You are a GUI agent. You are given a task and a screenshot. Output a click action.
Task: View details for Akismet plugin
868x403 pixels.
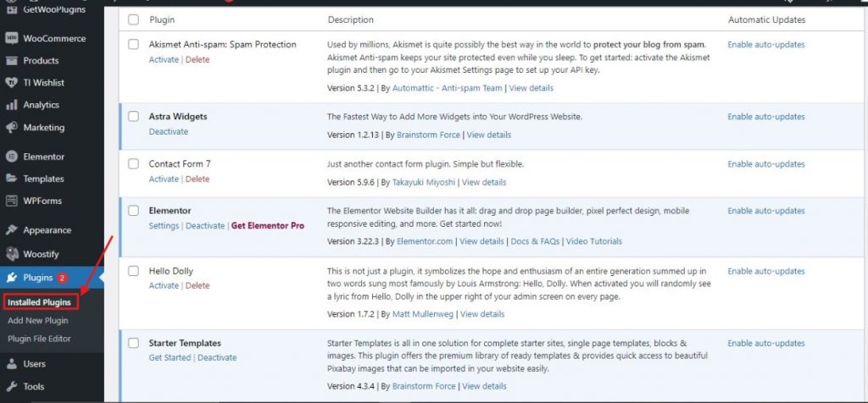tap(531, 88)
